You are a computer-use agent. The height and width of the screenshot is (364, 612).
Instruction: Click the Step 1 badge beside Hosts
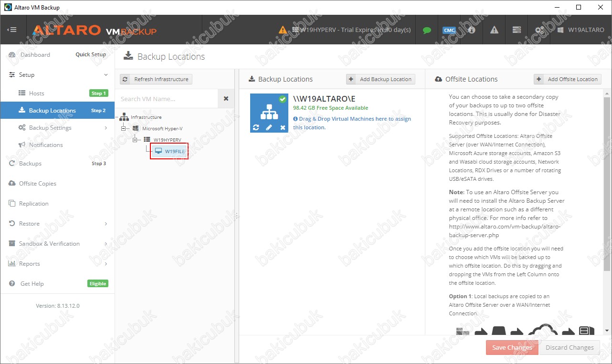click(x=98, y=93)
